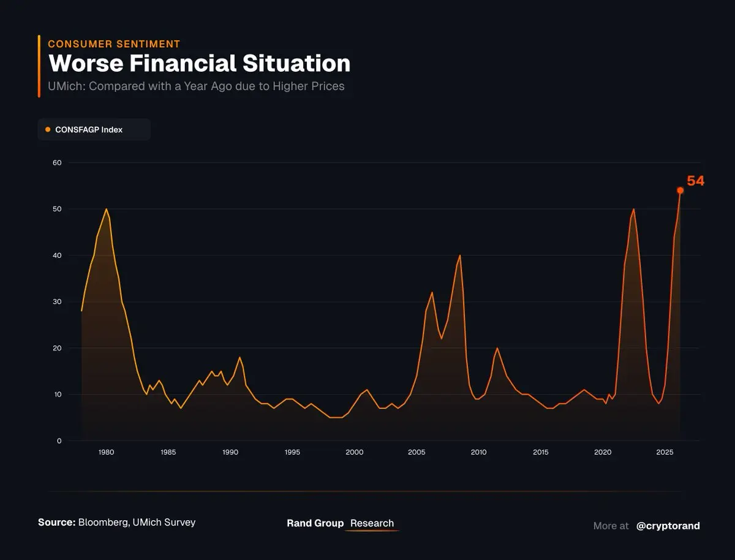Click the orange dot in the CONSFAGP legend
735x560 pixels.
point(48,129)
